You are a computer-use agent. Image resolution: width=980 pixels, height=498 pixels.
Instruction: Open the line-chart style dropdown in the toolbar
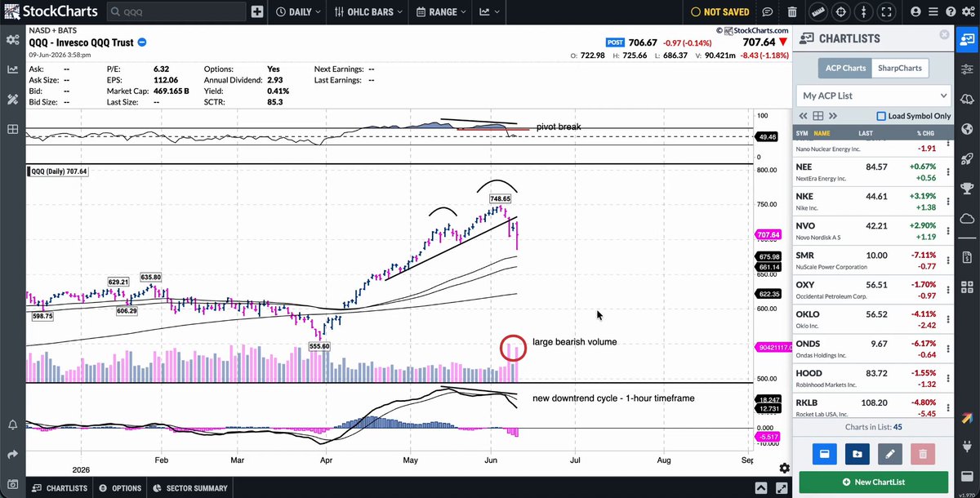click(490, 12)
